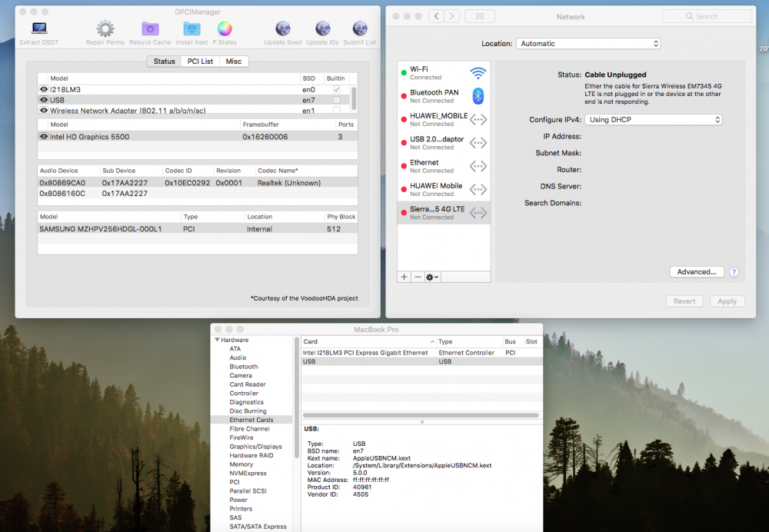769x532 pixels.
Task: Open the P States color wheel icon
Action: click(225, 28)
